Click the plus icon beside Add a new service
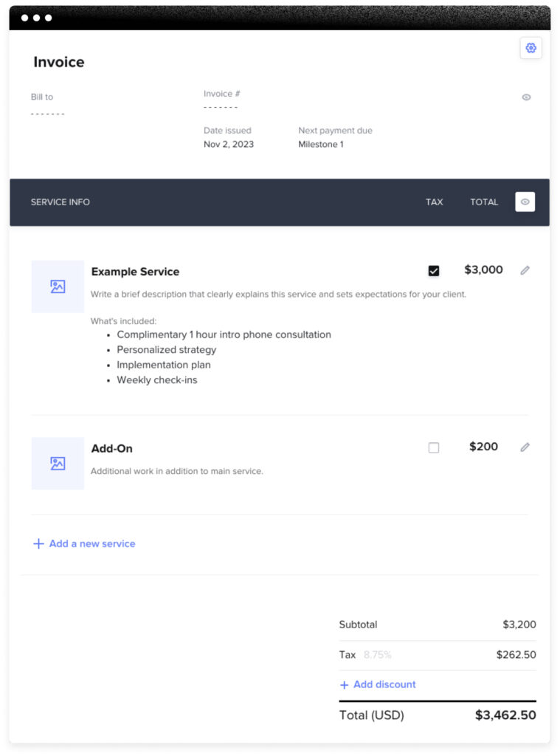 tap(38, 543)
